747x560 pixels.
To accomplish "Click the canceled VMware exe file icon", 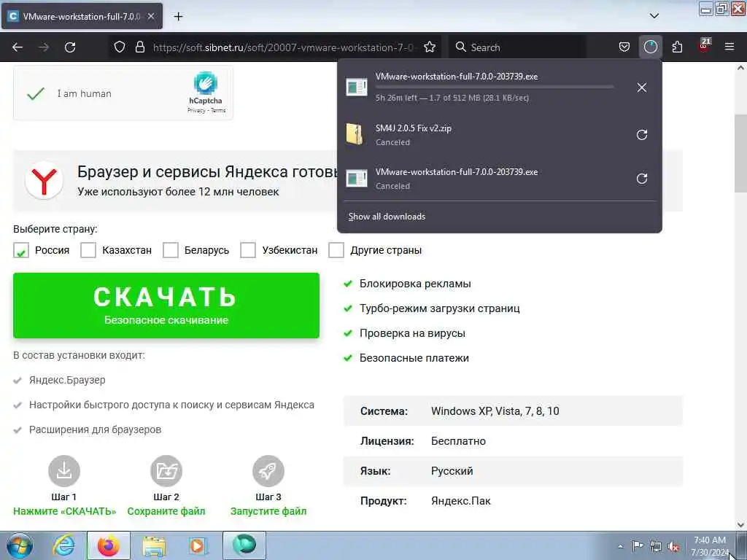I will pyautogui.click(x=356, y=179).
